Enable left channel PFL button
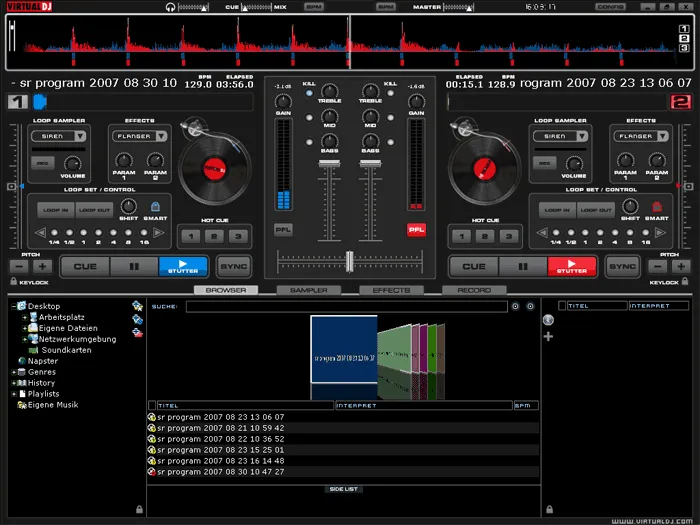Image resolution: width=700 pixels, height=525 pixels. pyautogui.click(x=283, y=230)
